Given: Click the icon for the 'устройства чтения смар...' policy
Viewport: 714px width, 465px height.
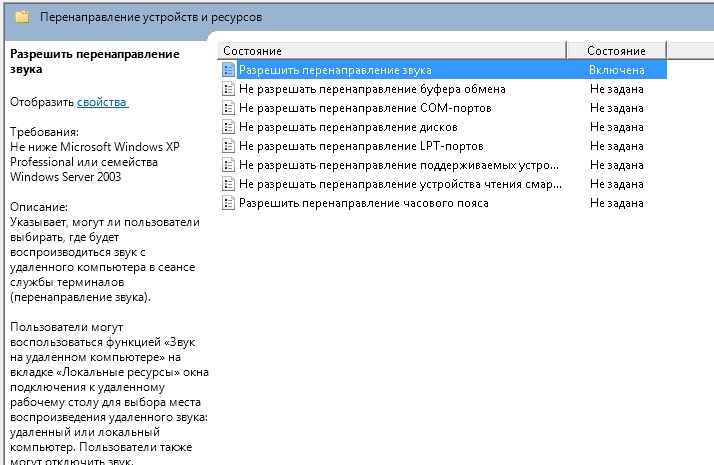Looking at the screenshot, I should [x=229, y=184].
